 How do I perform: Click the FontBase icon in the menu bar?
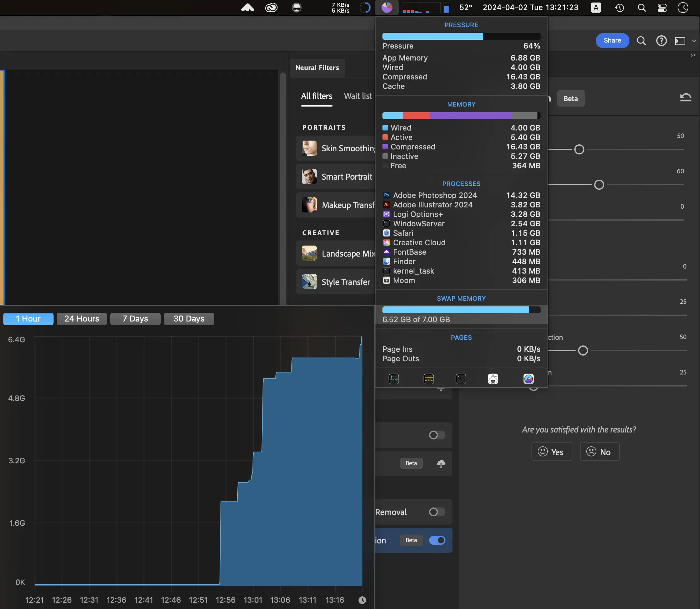tap(248, 8)
